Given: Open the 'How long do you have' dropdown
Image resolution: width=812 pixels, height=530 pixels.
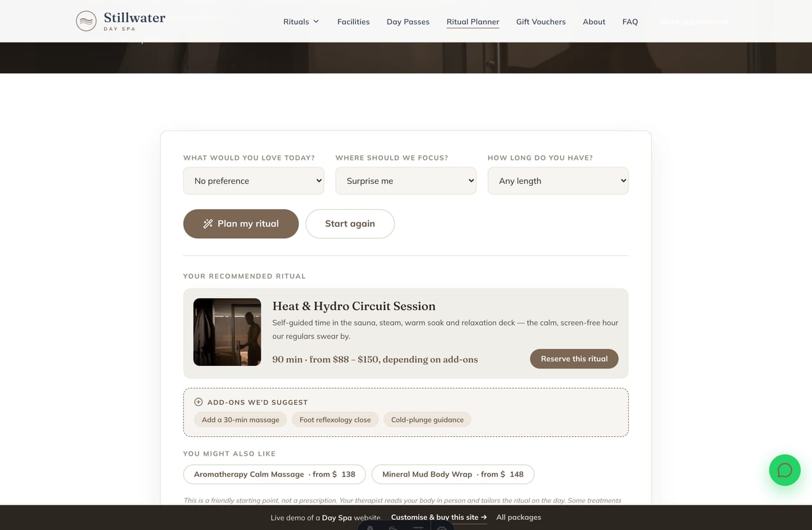Looking at the screenshot, I should 558,181.
